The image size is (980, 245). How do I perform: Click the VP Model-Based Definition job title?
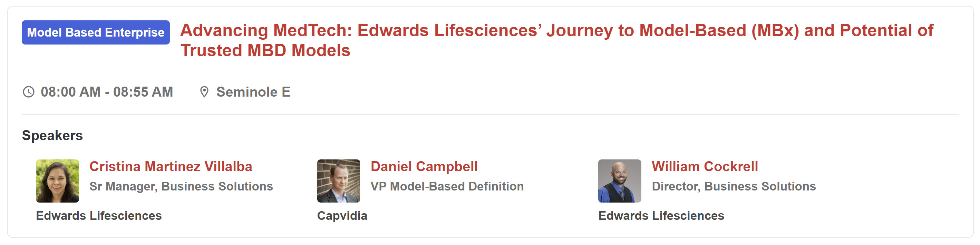pyautogui.click(x=447, y=186)
